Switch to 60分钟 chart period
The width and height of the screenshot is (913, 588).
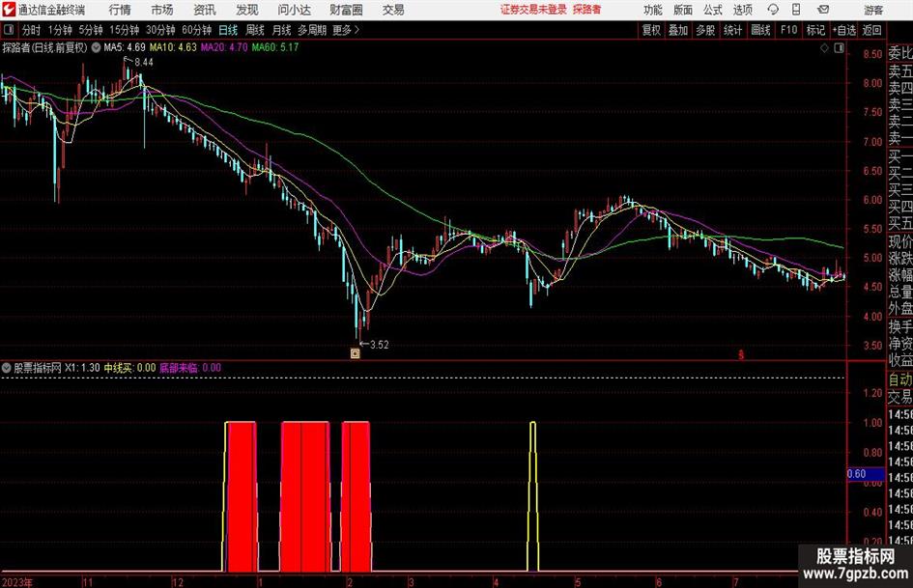click(197, 30)
